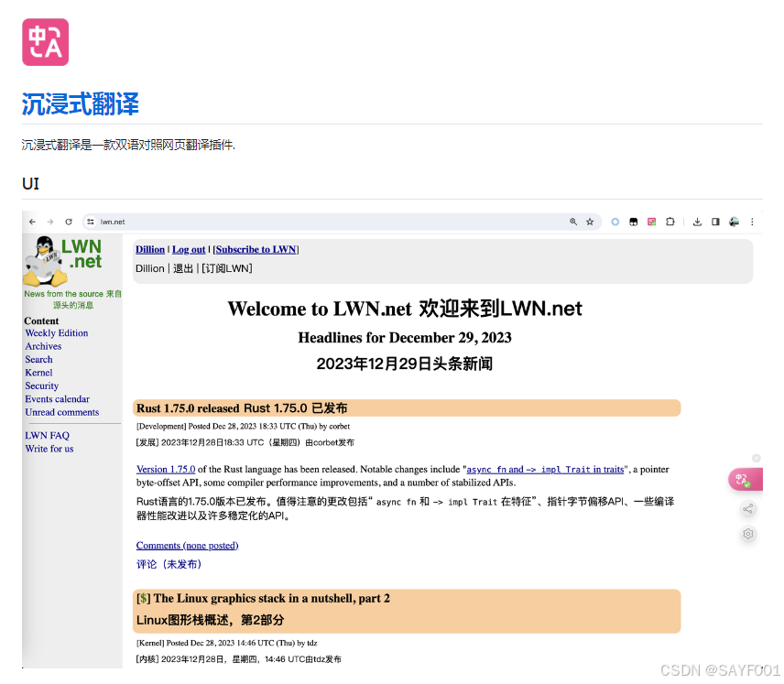Open the LWN FAQ link
784x684 pixels.
tap(48, 436)
